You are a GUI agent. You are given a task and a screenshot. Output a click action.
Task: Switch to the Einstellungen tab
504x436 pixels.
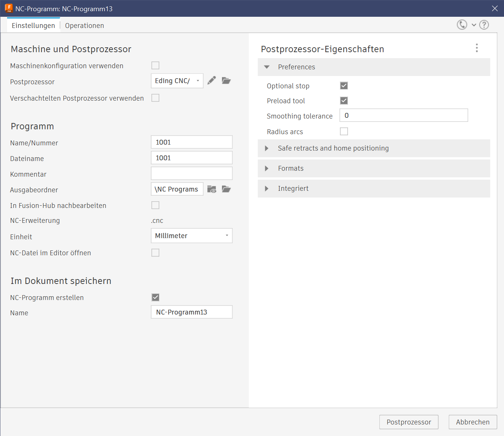click(33, 25)
